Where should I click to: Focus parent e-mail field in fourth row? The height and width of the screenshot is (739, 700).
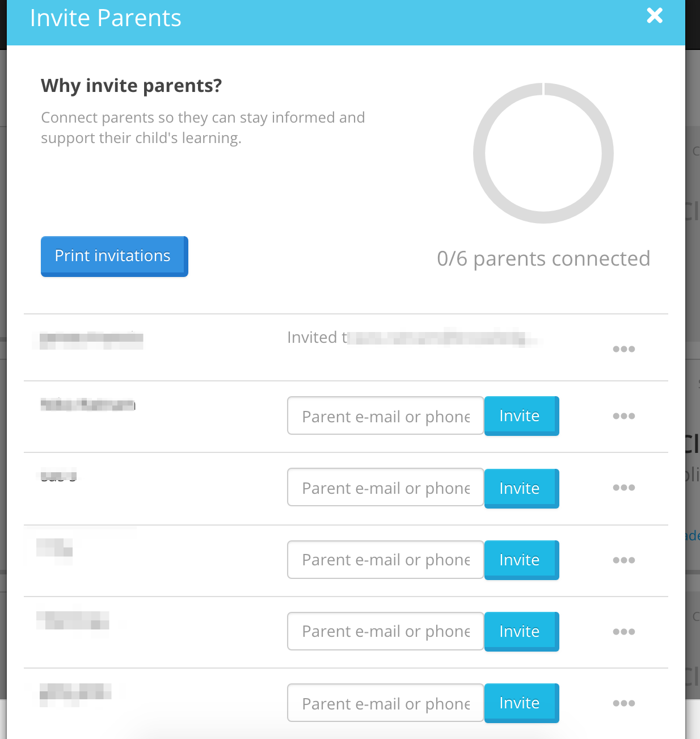point(386,560)
